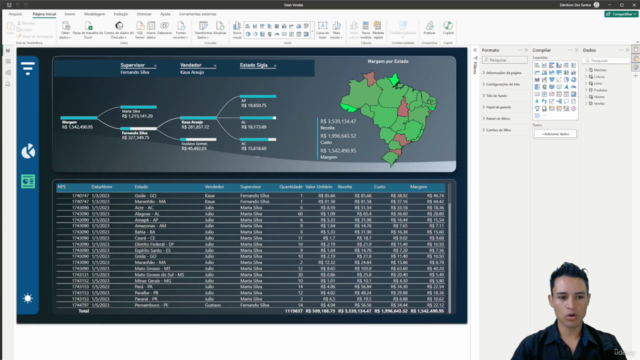Clear the Supervisor slicer selection
The width and height of the screenshot is (640, 360).
[x=155, y=66]
